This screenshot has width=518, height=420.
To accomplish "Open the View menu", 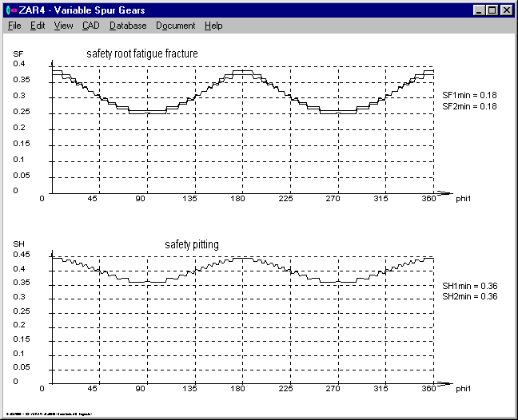I will [x=63, y=26].
